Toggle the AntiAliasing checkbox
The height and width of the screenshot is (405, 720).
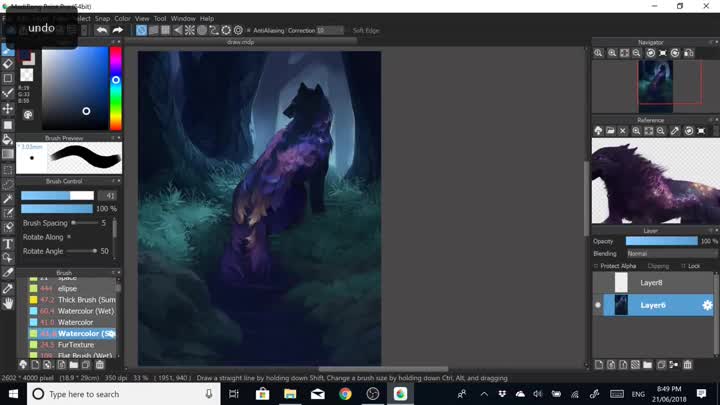(x=248, y=31)
